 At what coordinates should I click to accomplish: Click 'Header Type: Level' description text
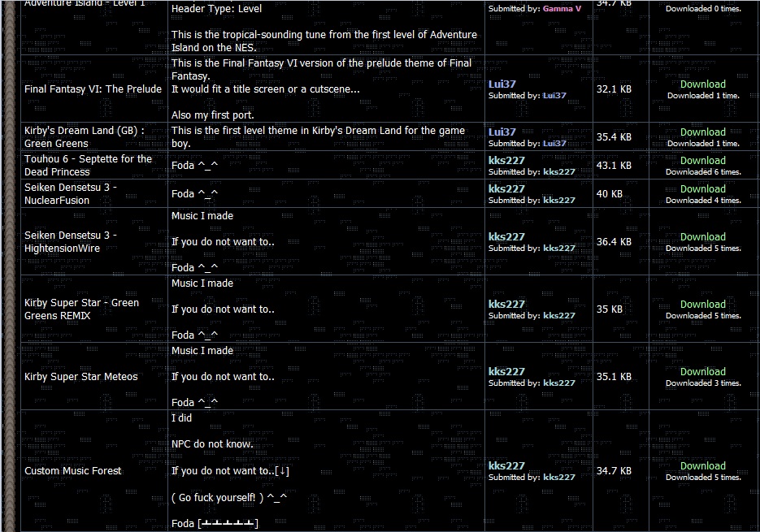click(216, 9)
